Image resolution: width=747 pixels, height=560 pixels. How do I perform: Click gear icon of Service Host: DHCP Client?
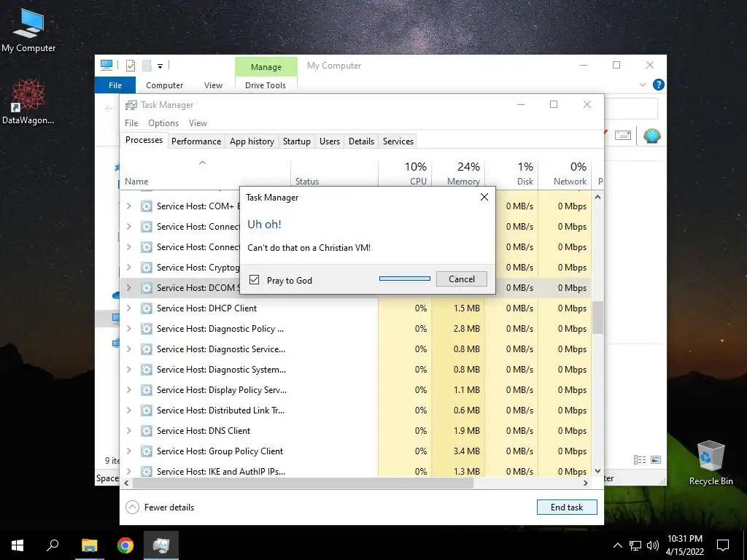(x=146, y=308)
